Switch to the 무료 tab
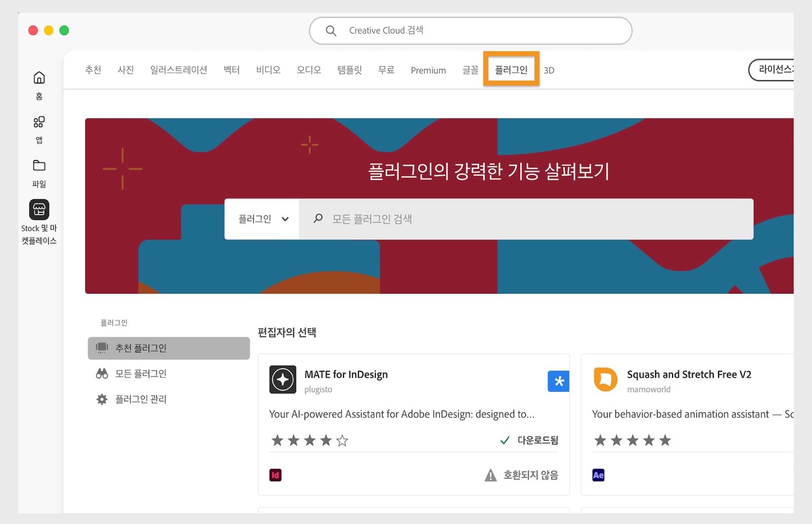 [x=386, y=70]
